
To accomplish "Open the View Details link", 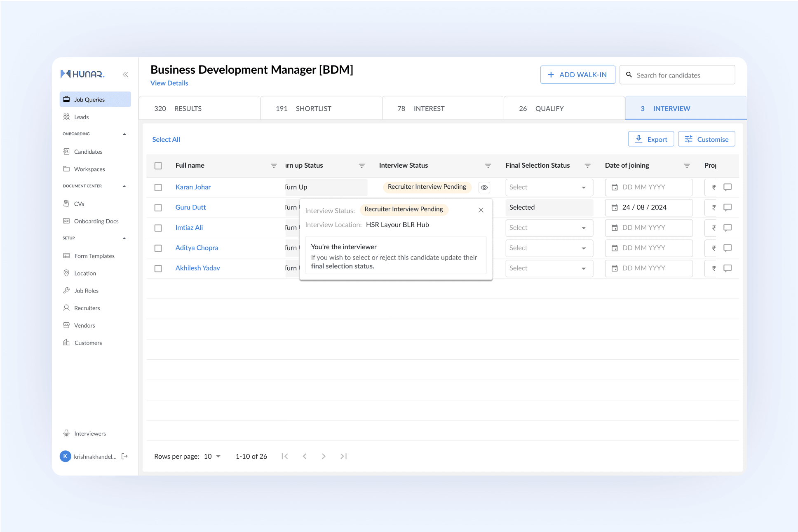I will (169, 83).
